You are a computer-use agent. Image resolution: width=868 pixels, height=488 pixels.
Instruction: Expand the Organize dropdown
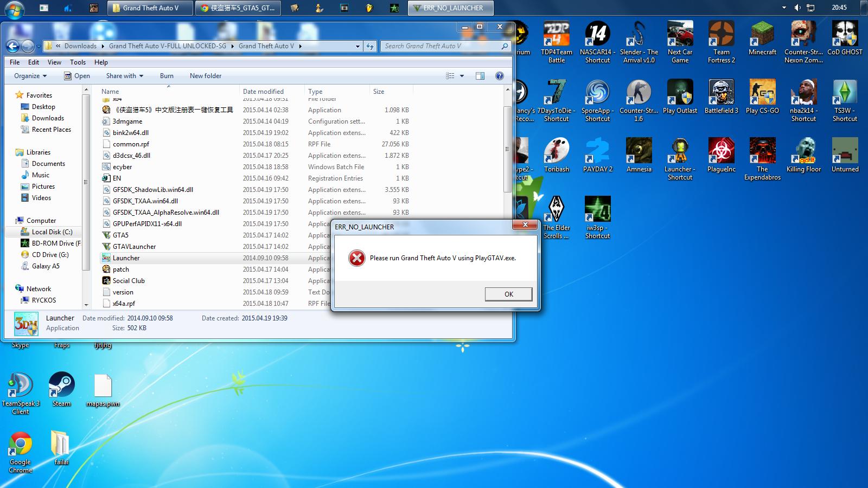point(30,76)
